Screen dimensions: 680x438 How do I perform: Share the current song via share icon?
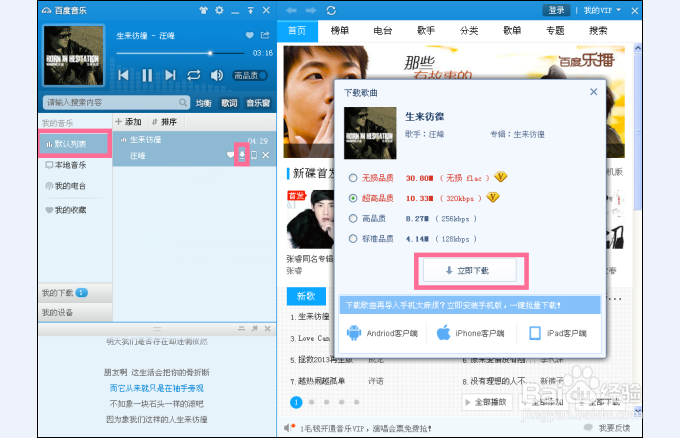click(265, 35)
